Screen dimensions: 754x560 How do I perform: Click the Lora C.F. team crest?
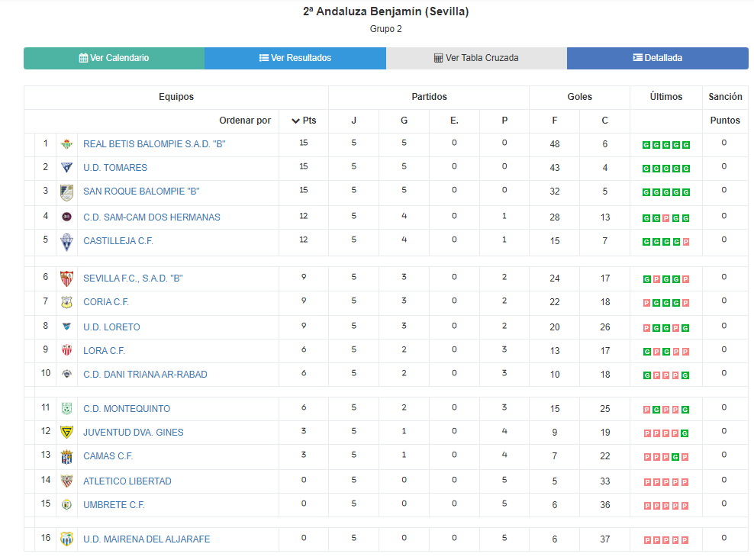point(67,350)
